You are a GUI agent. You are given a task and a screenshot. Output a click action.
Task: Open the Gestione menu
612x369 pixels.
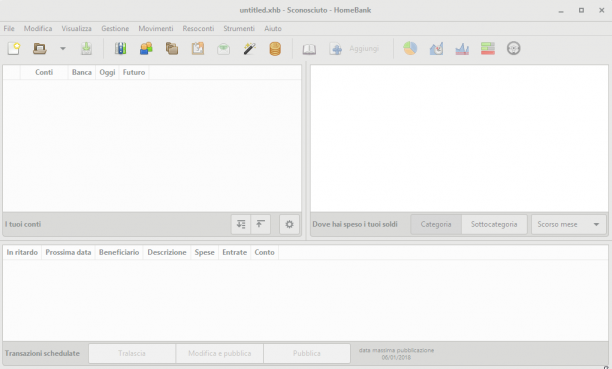(x=115, y=29)
